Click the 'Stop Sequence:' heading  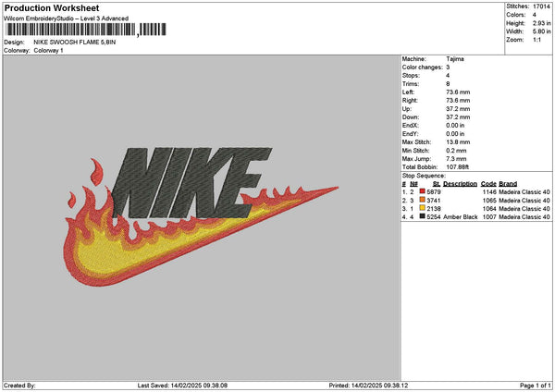(424, 176)
